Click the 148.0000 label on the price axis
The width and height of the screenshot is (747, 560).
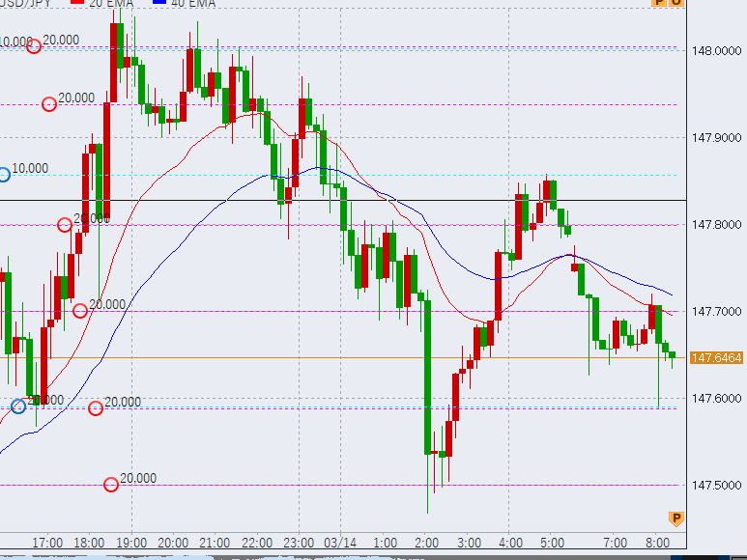(717, 50)
